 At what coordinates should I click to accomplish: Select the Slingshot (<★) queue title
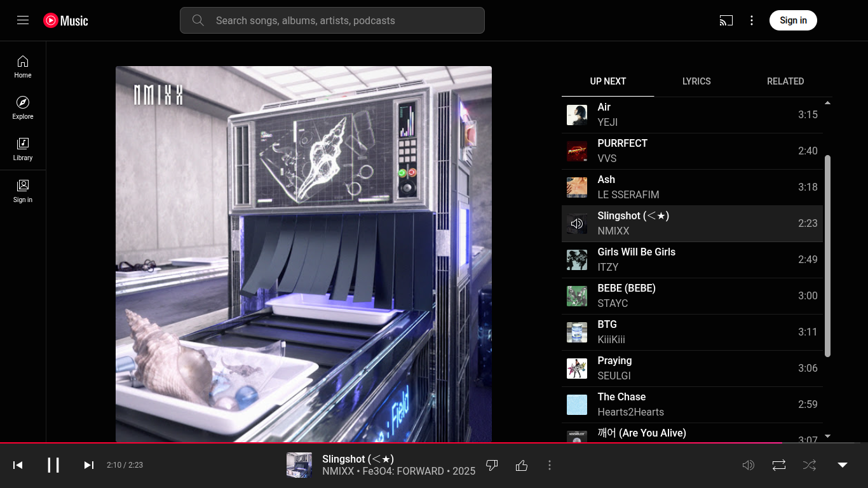(x=633, y=216)
